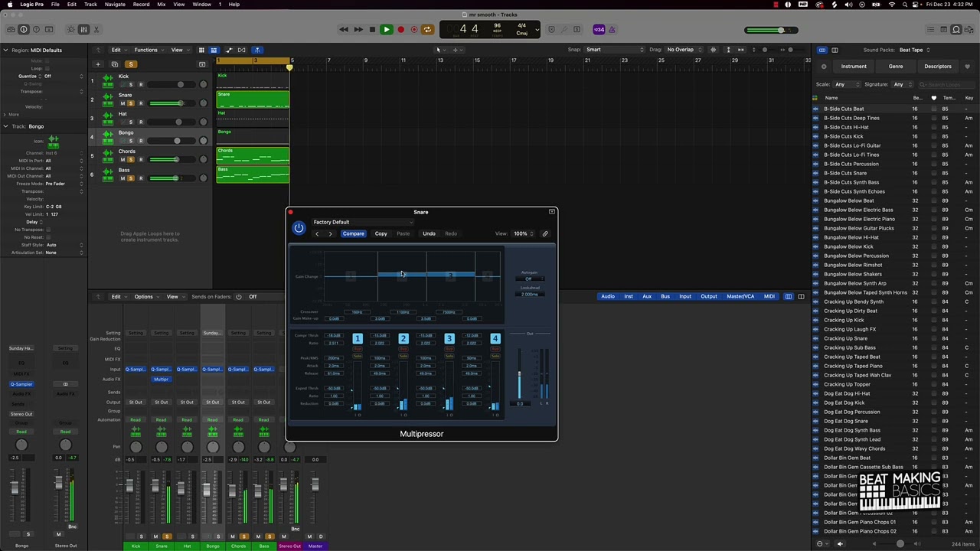
Task: Open the Snap mode dropdown set to Smart
Action: pos(615,50)
